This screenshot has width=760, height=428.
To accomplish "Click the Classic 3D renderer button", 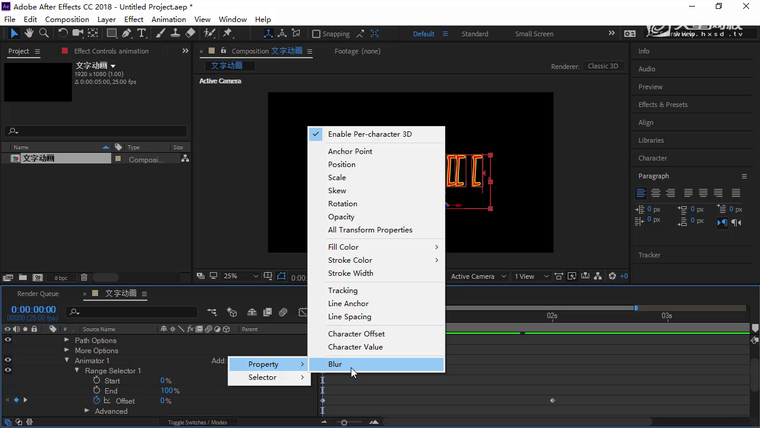I will [x=603, y=66].
